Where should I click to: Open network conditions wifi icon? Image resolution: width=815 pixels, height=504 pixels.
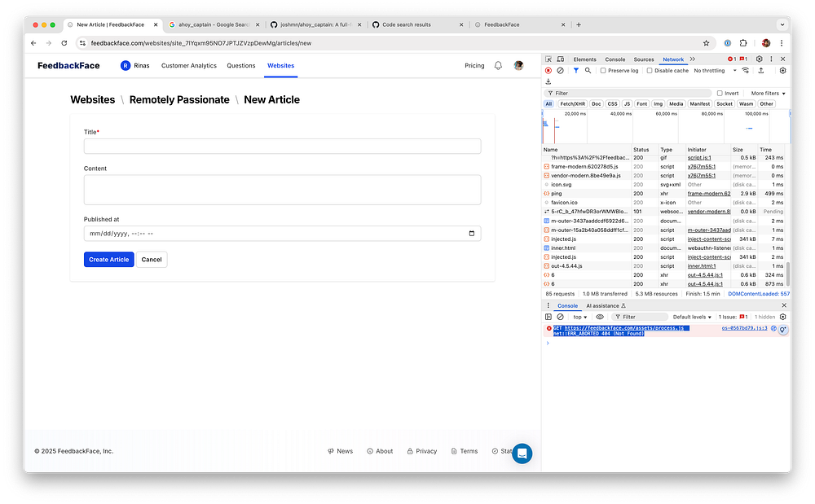point(746,71)
